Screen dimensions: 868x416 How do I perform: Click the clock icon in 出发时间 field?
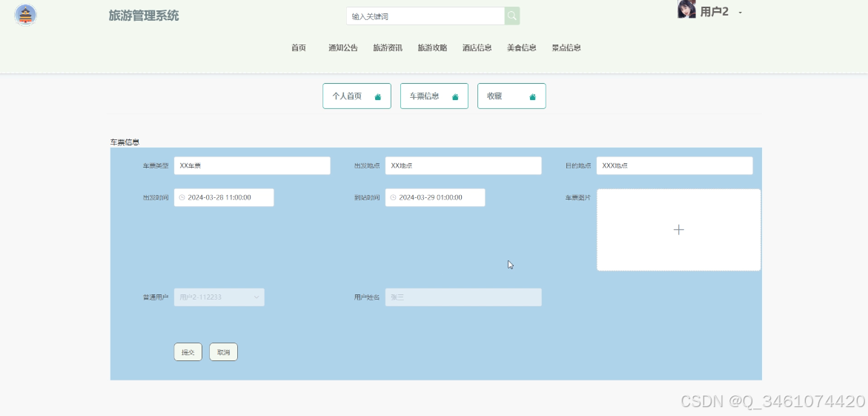tap(182, 197)
